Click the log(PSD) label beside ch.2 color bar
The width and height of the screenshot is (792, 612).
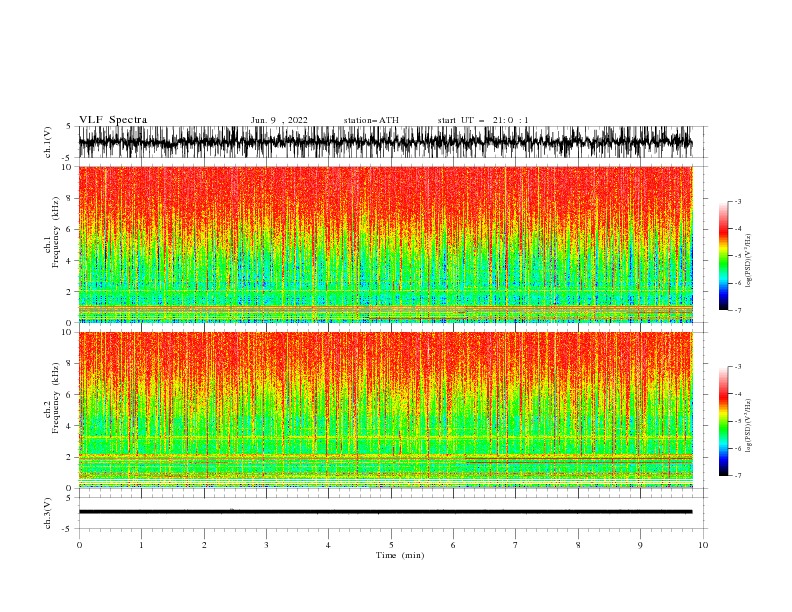pos(748,426)
